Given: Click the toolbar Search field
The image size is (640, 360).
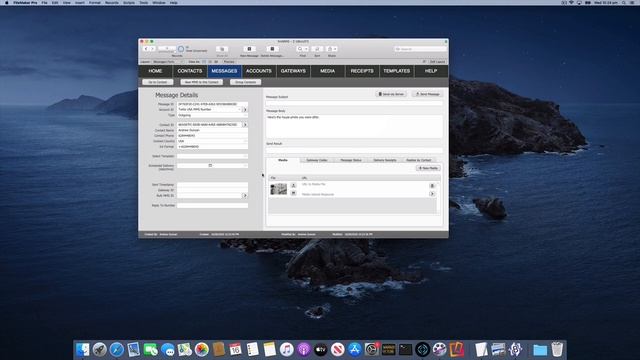Looking at the screenshot, I should point(420,49).
